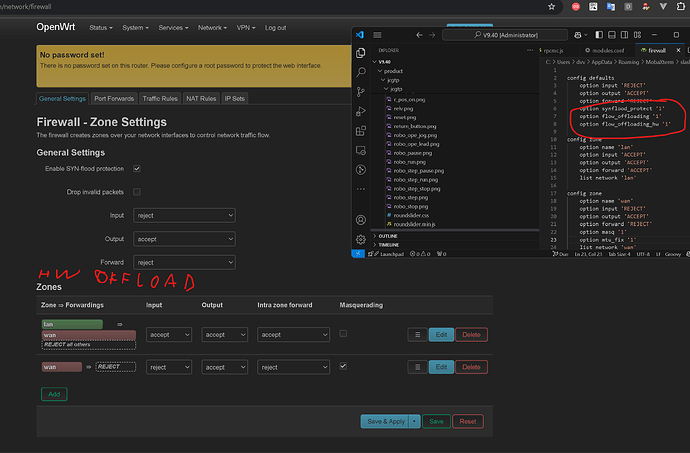The width and height of the screenshot is (690, 453).
Task: Open Source Control view in VS Code
Action: 361,92
